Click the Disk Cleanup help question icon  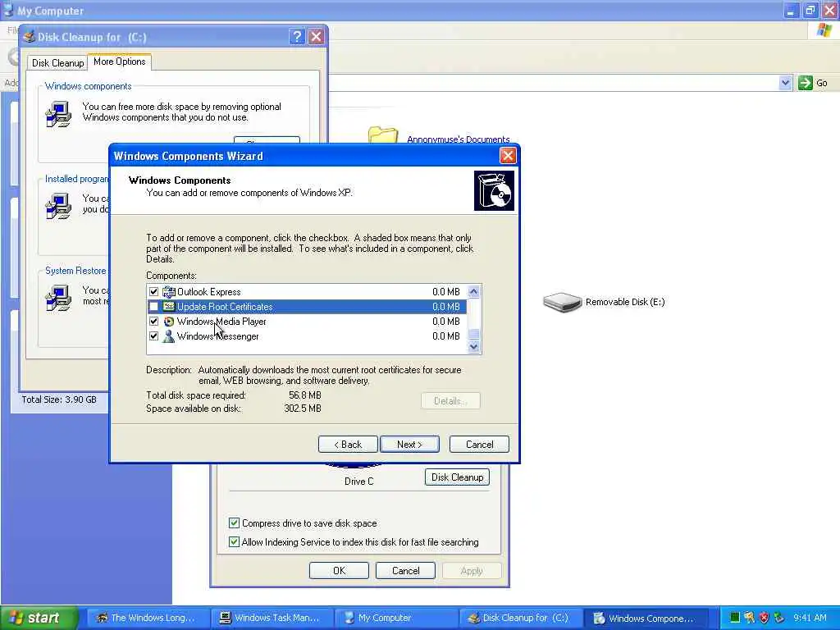297,36
